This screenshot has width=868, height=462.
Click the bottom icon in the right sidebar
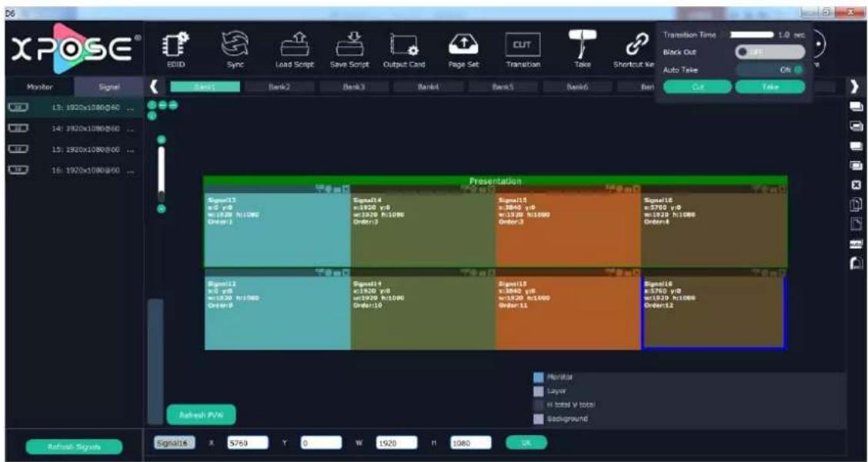point(856,264)
